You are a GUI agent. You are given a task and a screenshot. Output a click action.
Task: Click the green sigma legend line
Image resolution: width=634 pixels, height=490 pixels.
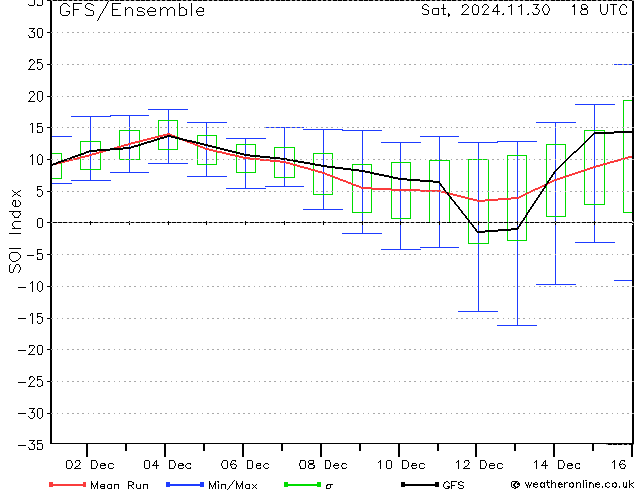[302, 484]
